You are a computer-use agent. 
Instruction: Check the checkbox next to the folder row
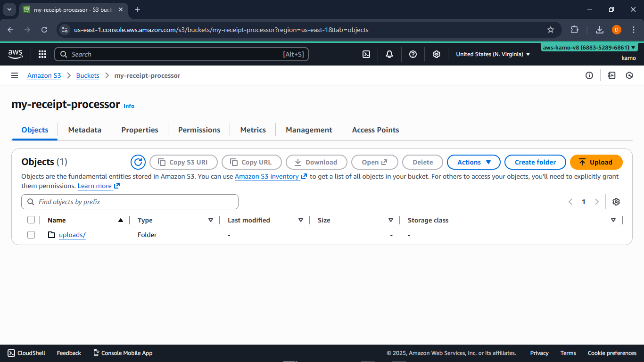(x=31, y=234)
